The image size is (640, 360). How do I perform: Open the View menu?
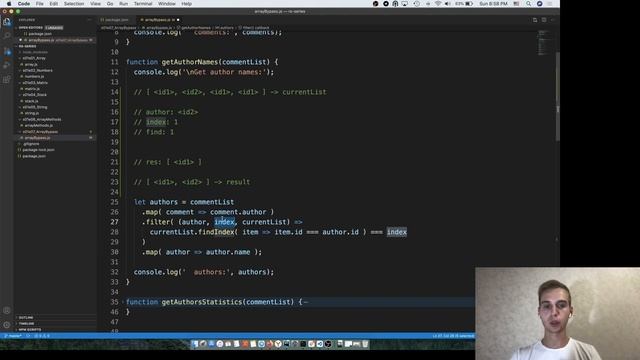click(x=96, y=4)
